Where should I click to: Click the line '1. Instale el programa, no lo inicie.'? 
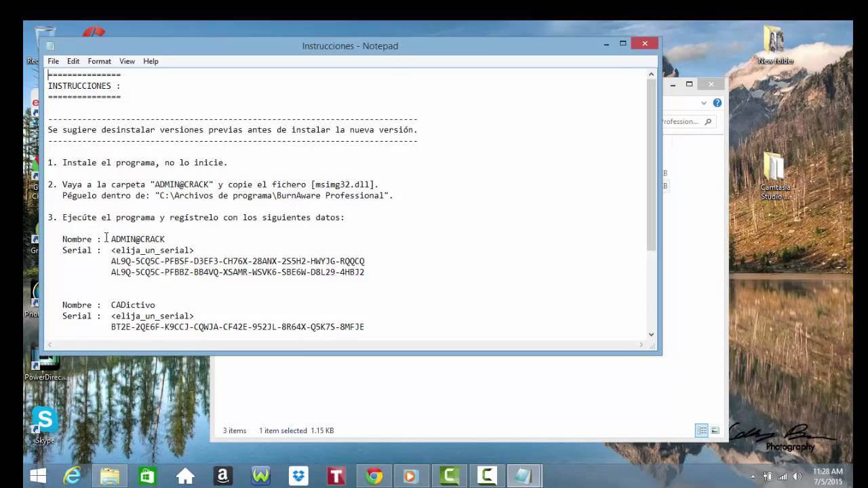(138, 163)
